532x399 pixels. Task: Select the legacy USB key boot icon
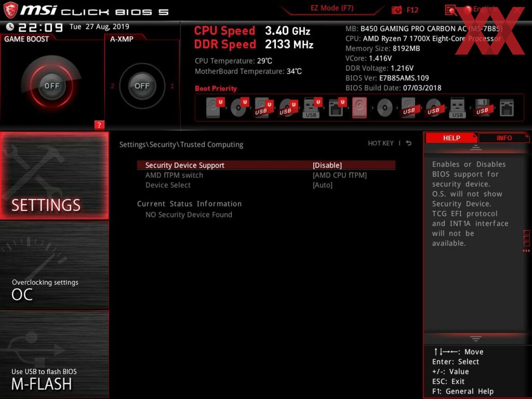coord(458,108)
